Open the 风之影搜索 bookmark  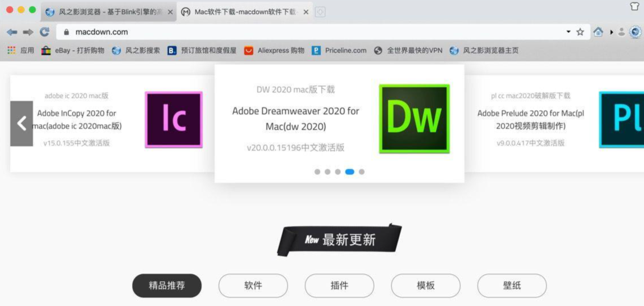[x=136, y=51]
